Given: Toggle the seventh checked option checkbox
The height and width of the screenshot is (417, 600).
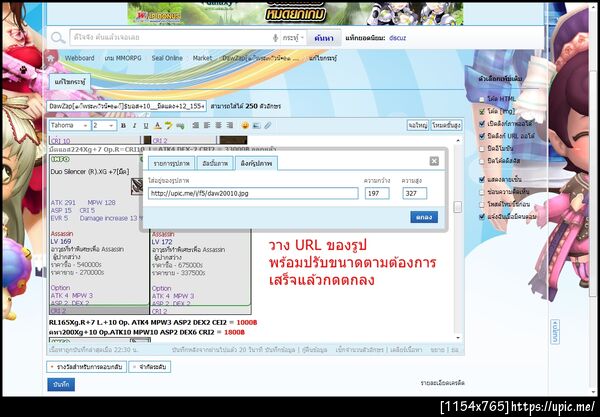Looking at the screenshot, I should 482,179.
